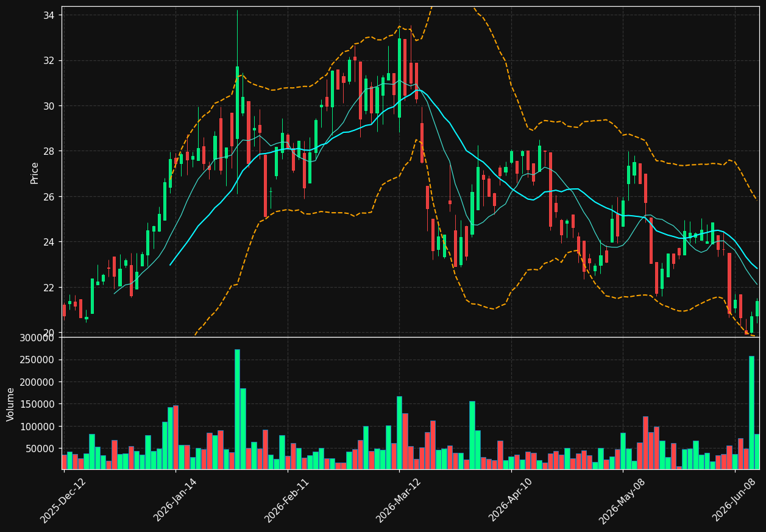Click the 2026-Apr-10 date label
The width and height of the screenshot is (766, 532).
click(511, 500)
